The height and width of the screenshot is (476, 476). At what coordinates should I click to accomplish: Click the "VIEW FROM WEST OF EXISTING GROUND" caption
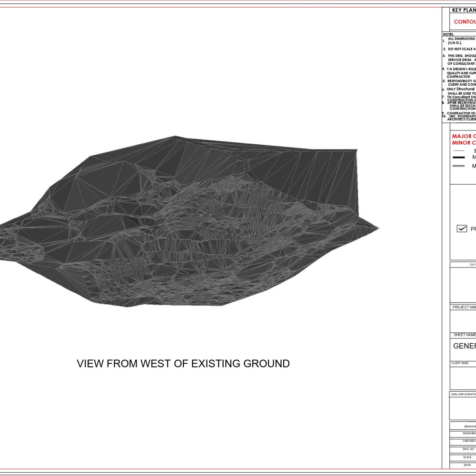[183, 364]
